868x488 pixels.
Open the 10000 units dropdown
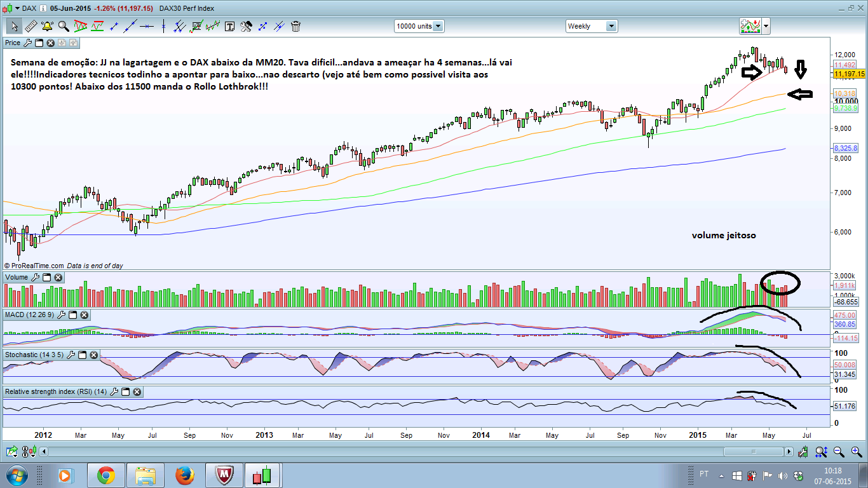click(x=419, y=26)
